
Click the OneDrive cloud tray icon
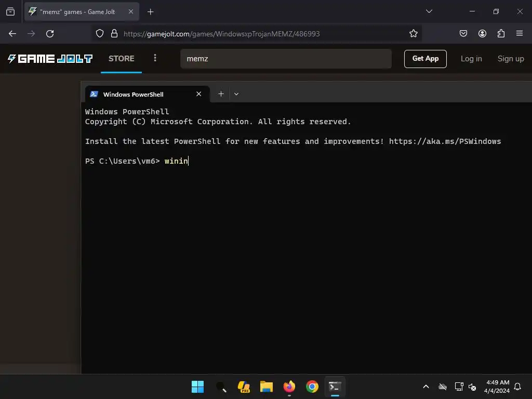tap(443, 387)
